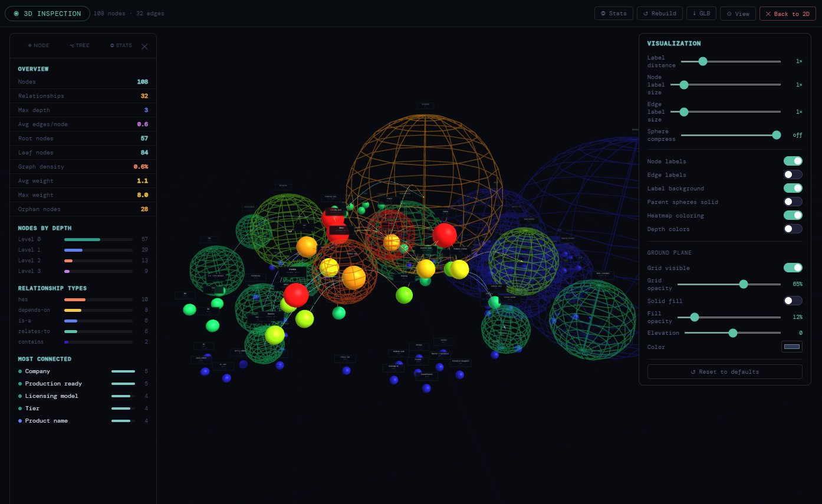
Task: Switch to the STATS tab
Action: (x=120, y=45)
